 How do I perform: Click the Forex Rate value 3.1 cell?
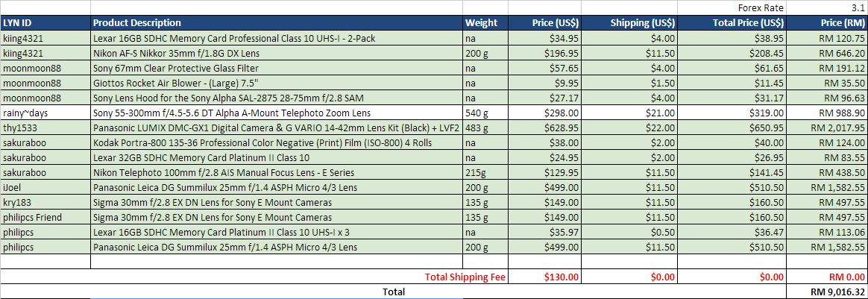tap(828, 7)
